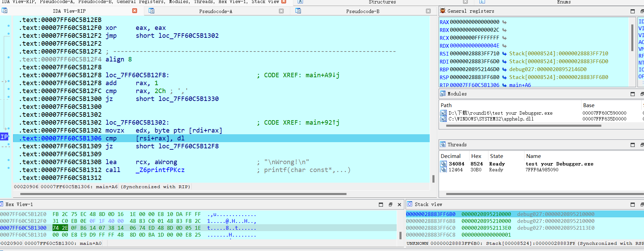This screenshot has width=644, height=251.
Task: Follow the RIP jump arrow
Action: 504,85
